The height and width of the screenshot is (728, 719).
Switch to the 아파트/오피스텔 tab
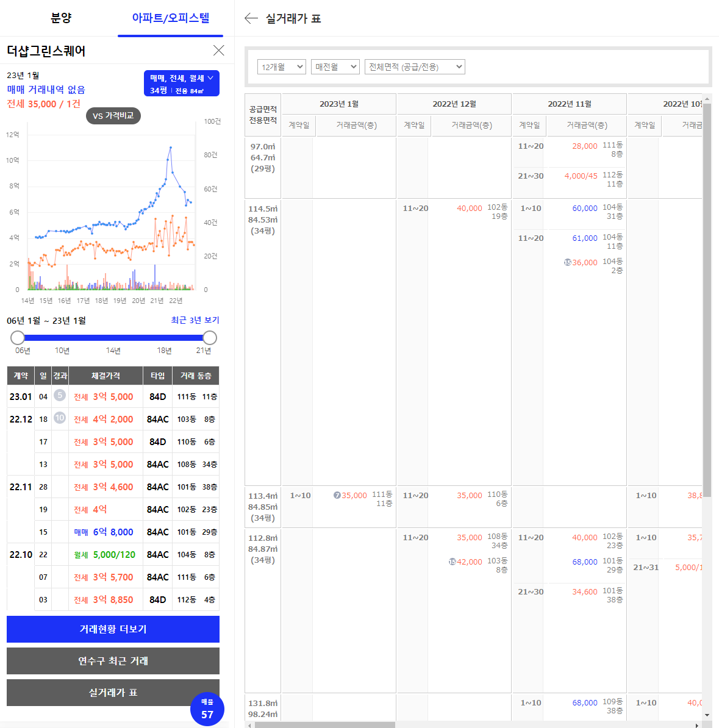(x=171, y=18)
